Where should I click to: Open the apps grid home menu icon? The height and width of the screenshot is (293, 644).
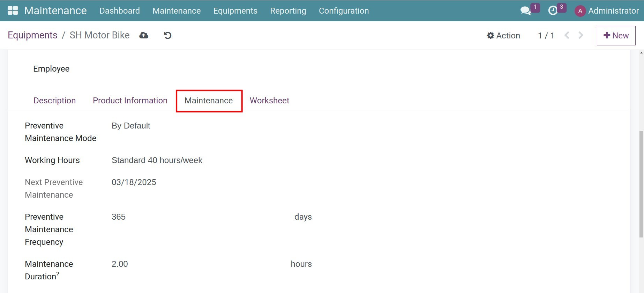tap(13, 10)
